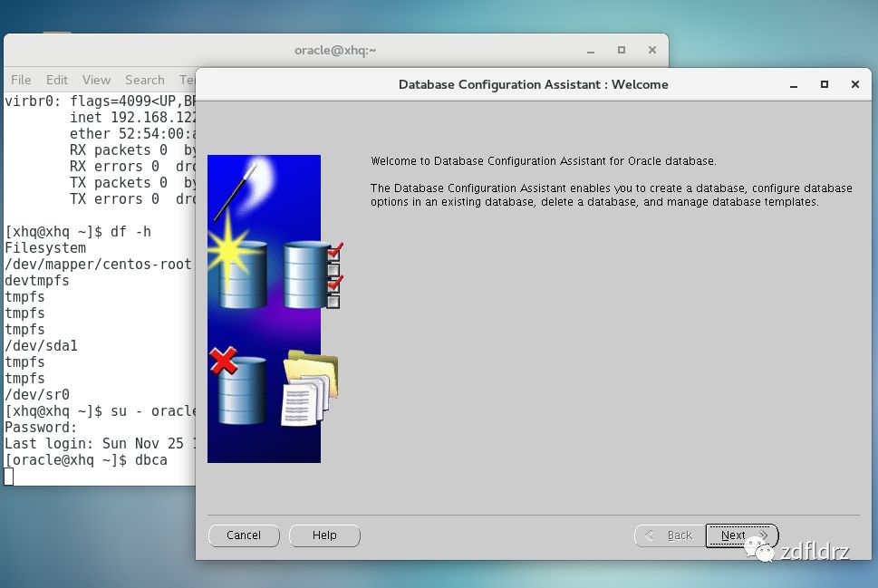Click '/dev/mapper/centos-root' text in terminal

click(98, 265)
